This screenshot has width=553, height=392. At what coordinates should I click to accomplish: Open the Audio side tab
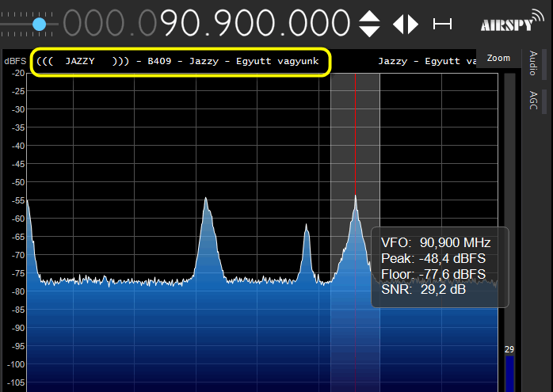[533, 63]
